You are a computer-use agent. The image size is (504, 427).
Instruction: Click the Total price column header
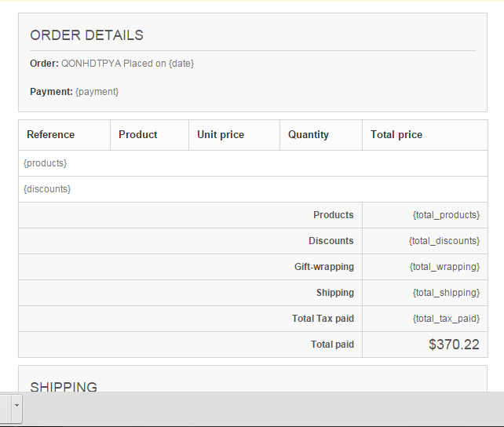click(396, 135)
